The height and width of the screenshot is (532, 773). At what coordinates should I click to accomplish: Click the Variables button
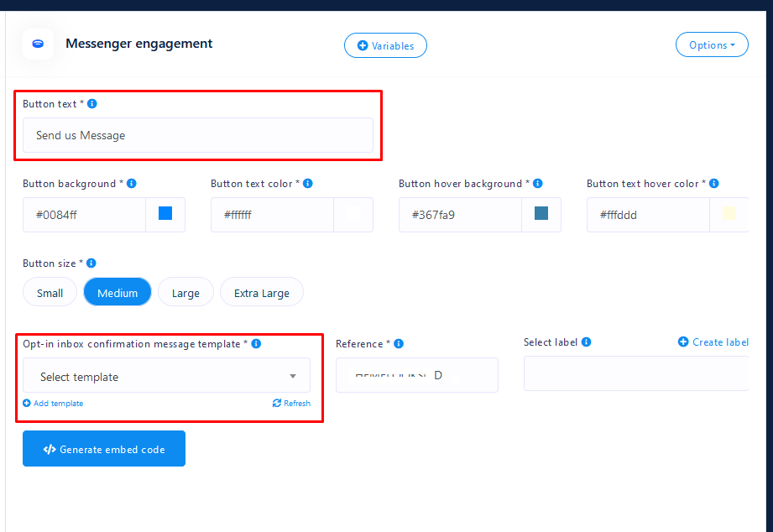(385, 45)
